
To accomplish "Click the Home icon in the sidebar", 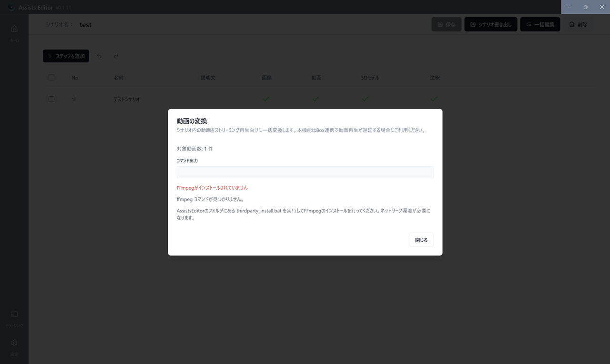I will point(14,29).
